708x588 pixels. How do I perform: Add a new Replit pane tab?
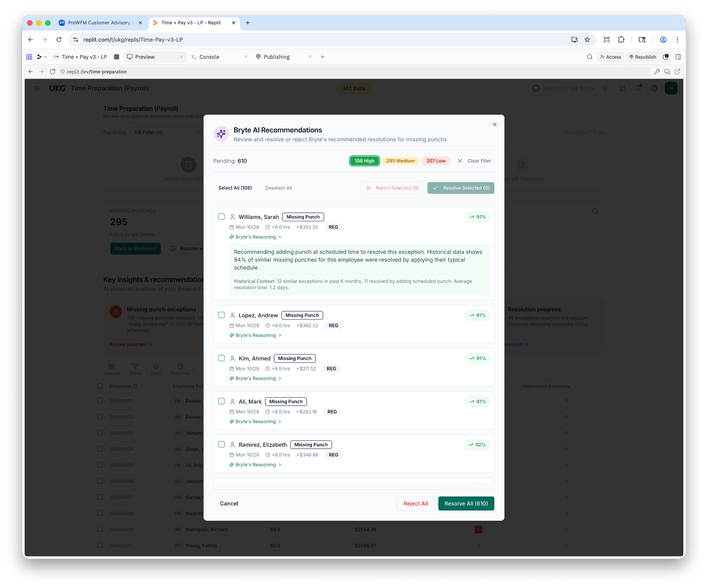click(323, 57)
